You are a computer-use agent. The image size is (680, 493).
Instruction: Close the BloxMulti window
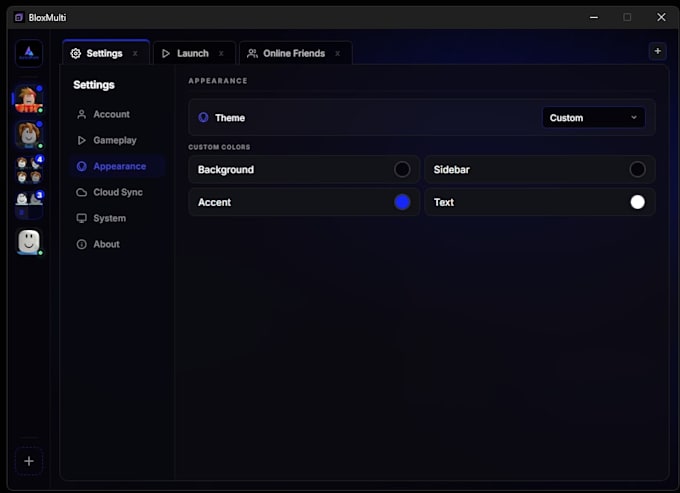click(661, 17)
